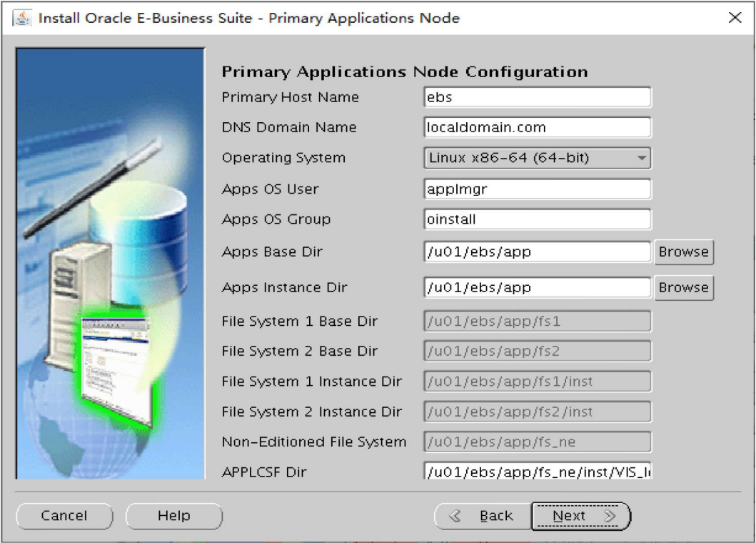
Task: Click the 'Apps Instance Dir' label
Action: [284, 288]
